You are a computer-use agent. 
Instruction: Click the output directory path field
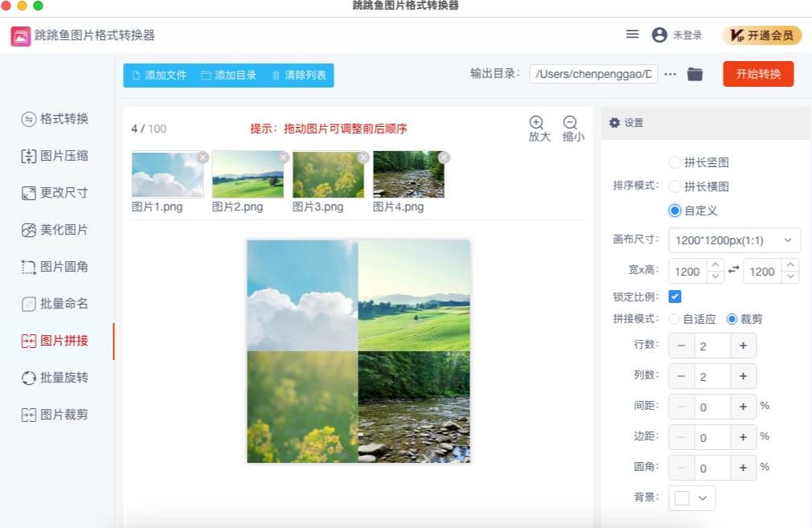click(593, 74)
